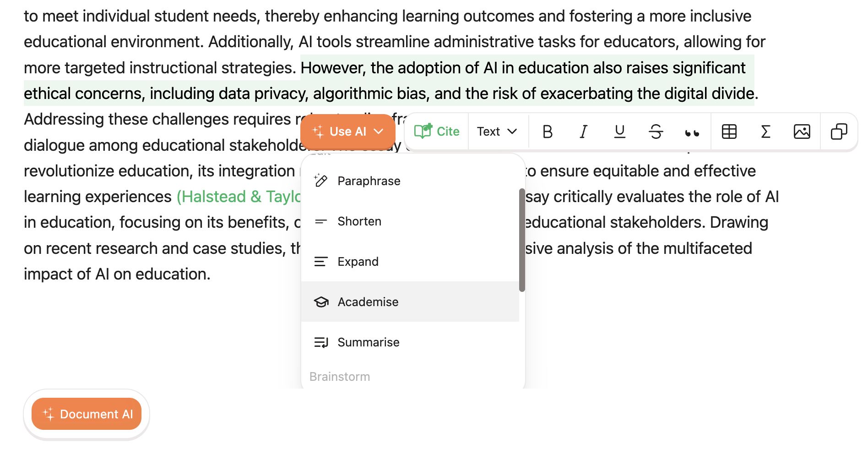Select Summarise in the AI menu
The image size is (868, 450).
click(x=368, y=342)
